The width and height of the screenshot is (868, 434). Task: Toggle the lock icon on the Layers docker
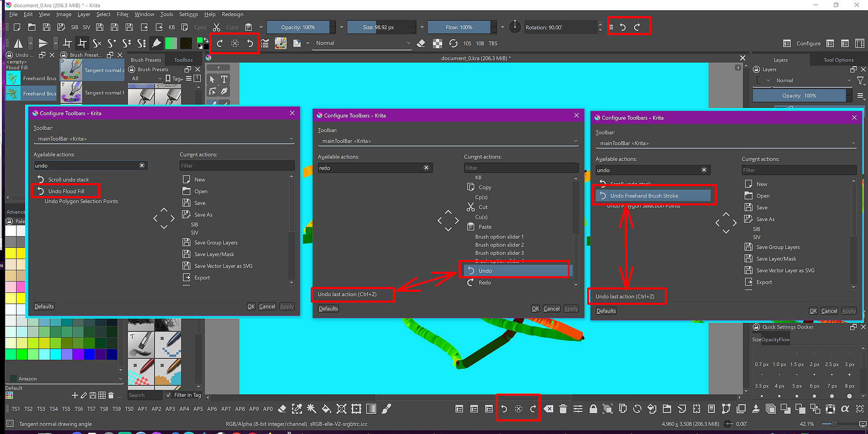tap(757, 70)
